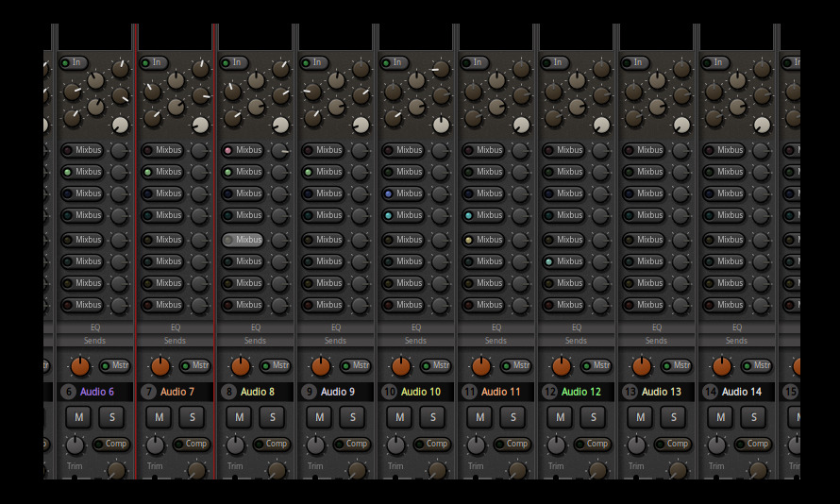Solo the Audio 13 channel

673,417
